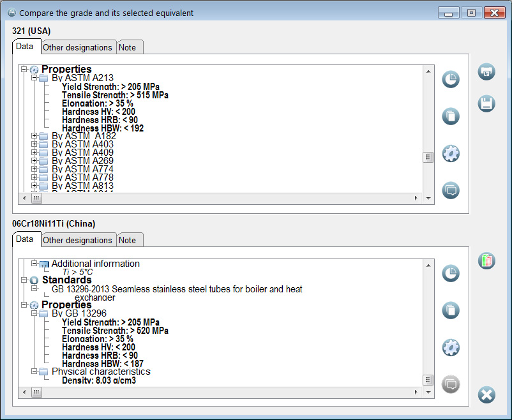The image size is (512, 420).
Task: Select 'Tensile Strength: > 515 MPa' row
Action: 115,95
